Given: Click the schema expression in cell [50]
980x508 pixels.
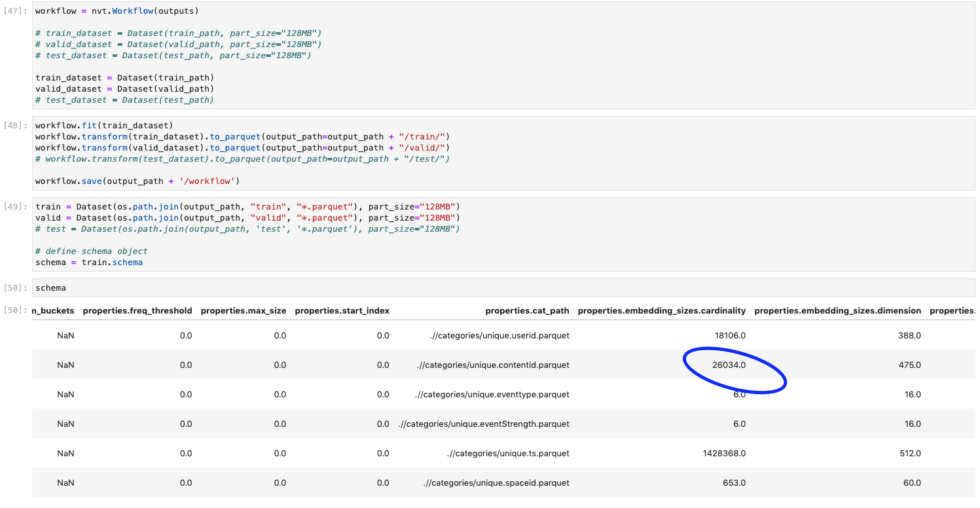Looking at the screenshot, I should pyautogui.click(x=50, y=287).
